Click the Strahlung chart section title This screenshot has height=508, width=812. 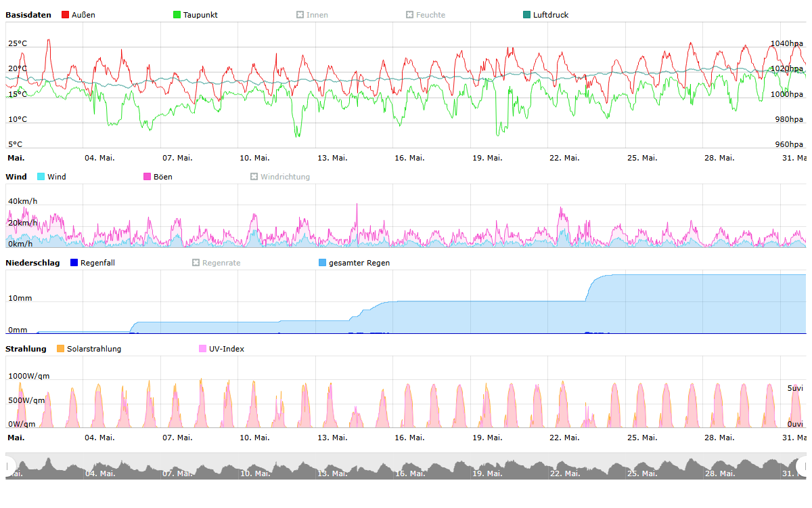[x=26, y=349]
